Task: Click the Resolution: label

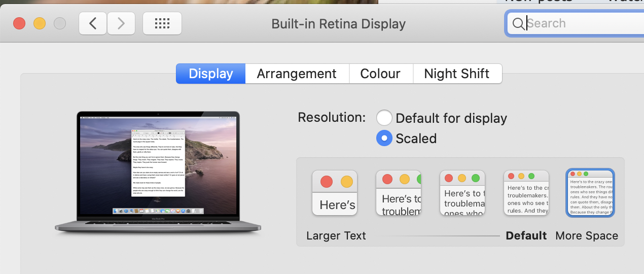Action: (332, 117)
